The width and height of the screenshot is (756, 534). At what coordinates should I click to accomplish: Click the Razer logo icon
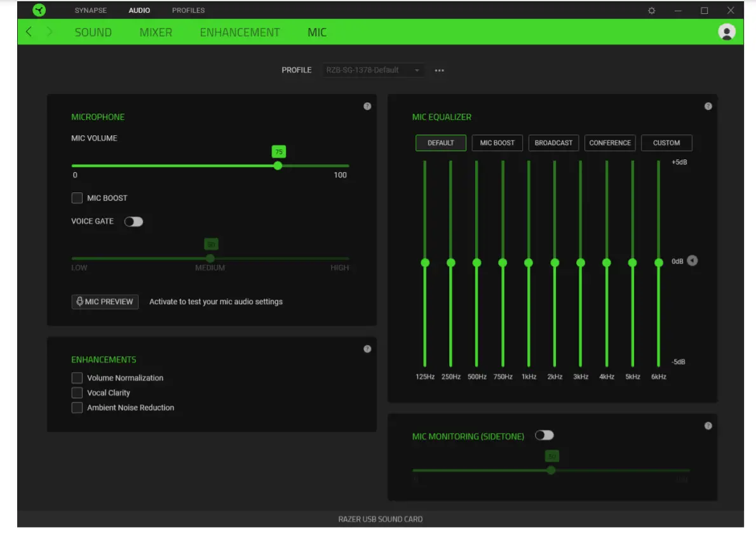(x=39, y=10)
